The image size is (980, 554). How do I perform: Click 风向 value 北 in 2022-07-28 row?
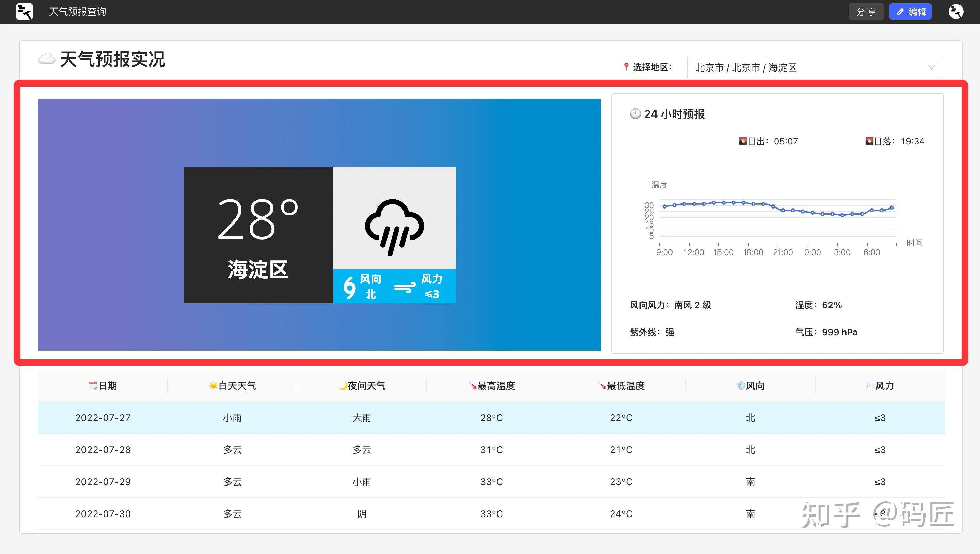pos(750,450)
